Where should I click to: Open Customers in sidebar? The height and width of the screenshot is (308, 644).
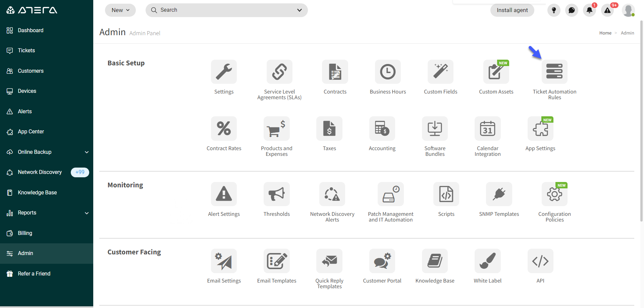47,71
